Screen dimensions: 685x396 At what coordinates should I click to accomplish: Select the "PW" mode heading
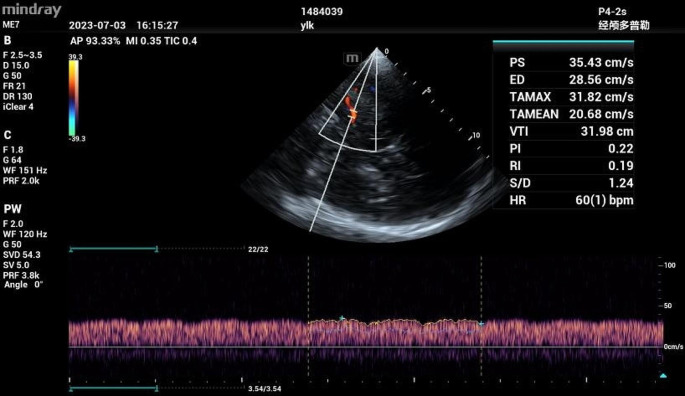click(12, 209)
